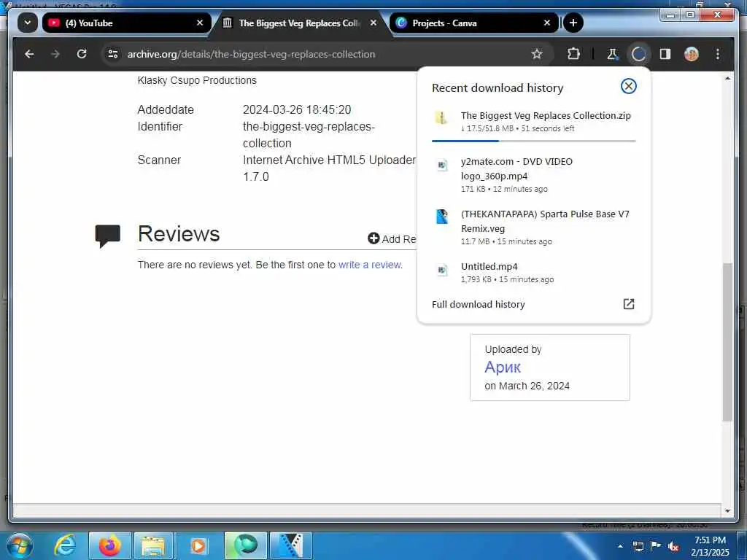Open a new tab with plus button
Screen dimensions: 747x560
[x=573, y=23]
